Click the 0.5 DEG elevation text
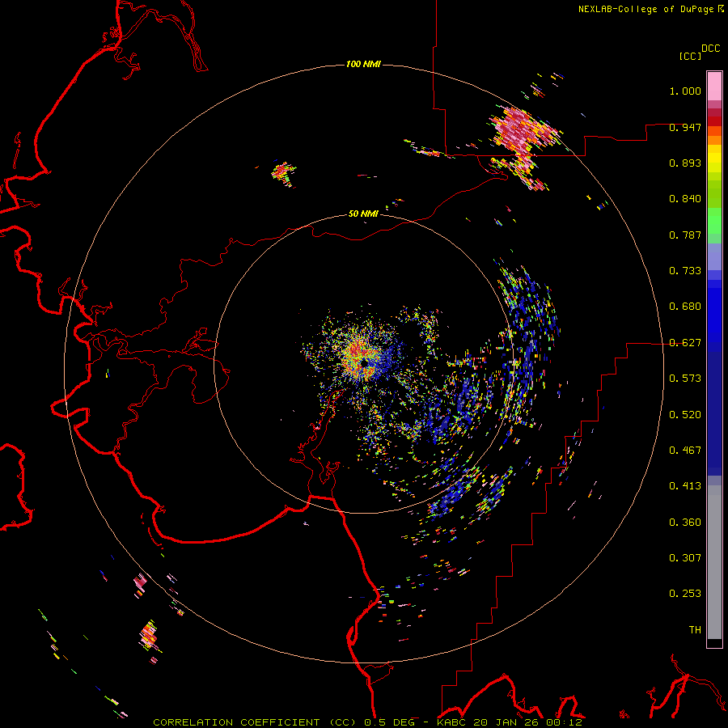 click(389, 722)
